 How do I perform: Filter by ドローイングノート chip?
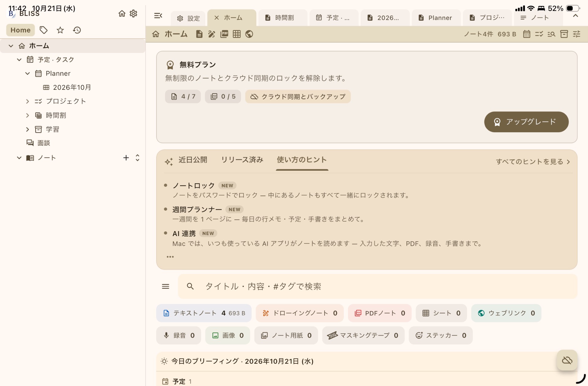(x=300, y=313)
